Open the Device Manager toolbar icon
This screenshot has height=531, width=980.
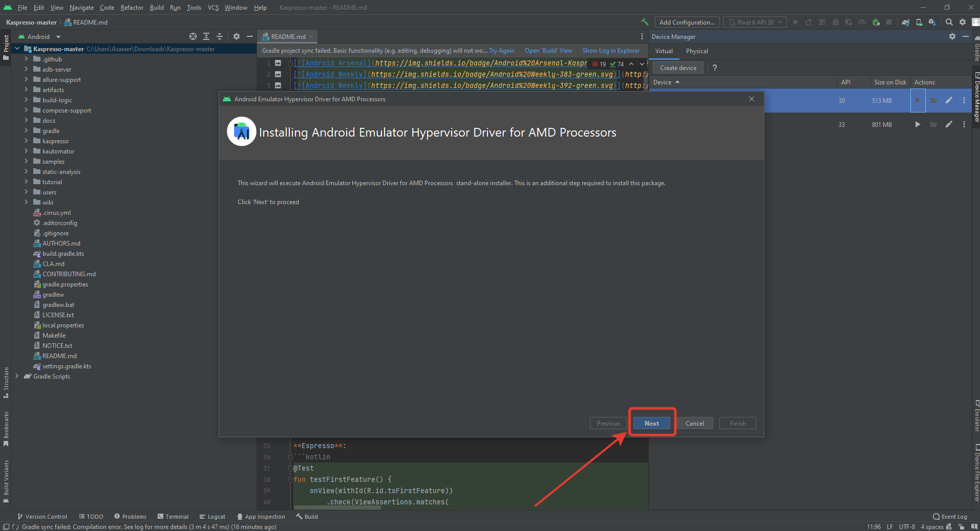919,22
